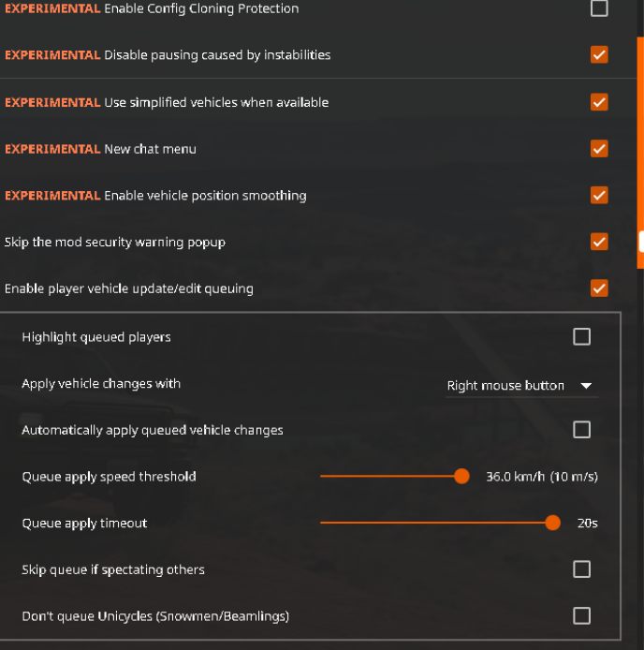The image size is (644, 650).
Task: Open the Right mouse button dropdown
Action: pyautogui.click(x=521, y=386)
